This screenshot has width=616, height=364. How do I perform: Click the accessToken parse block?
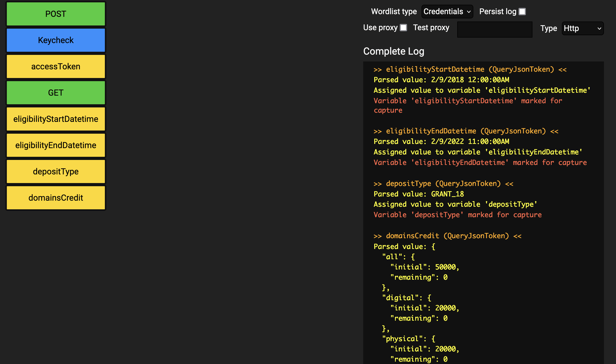pos(56,66)
